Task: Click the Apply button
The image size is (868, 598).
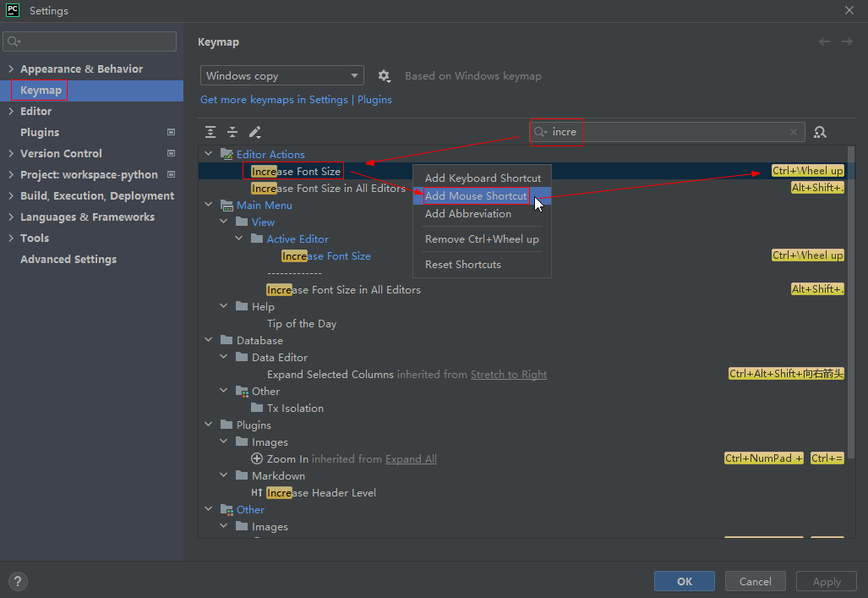Action: point(827,581)
